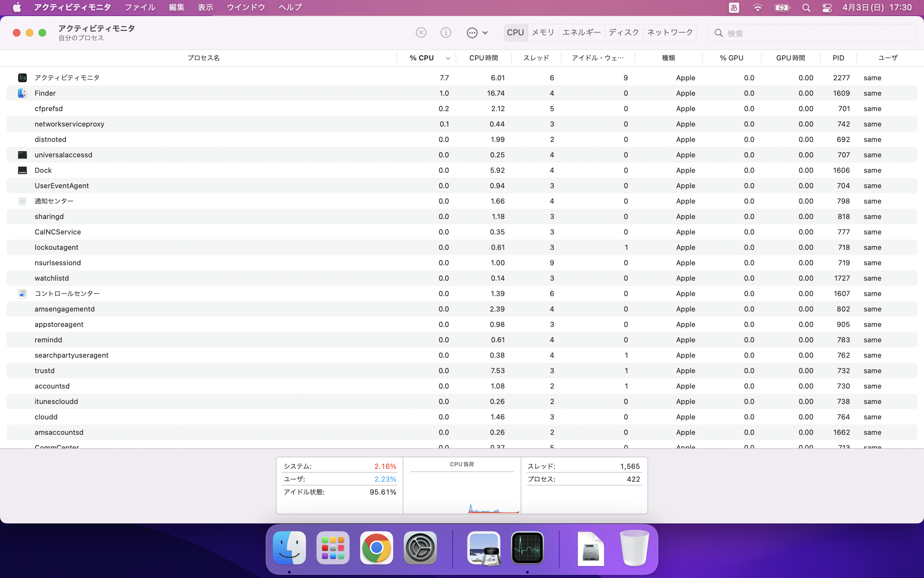Select the Finder process row icon
This screenshot has height=578, width=924.
point(22,93)
